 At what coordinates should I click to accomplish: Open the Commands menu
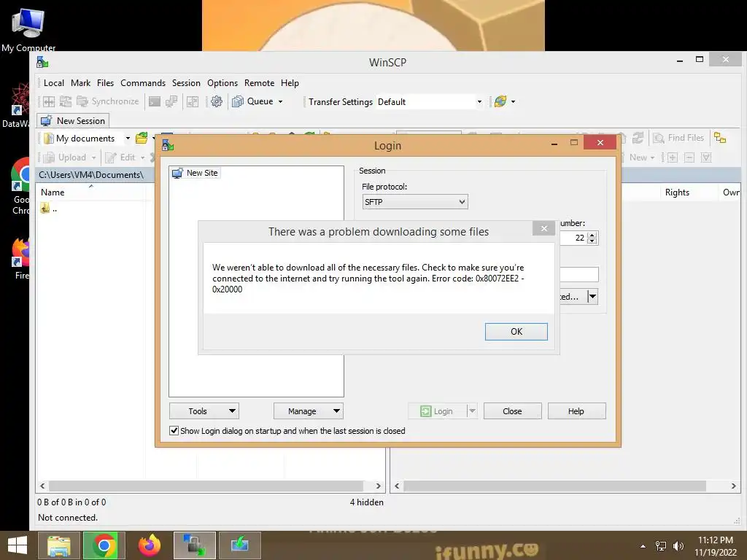[143, 83]
